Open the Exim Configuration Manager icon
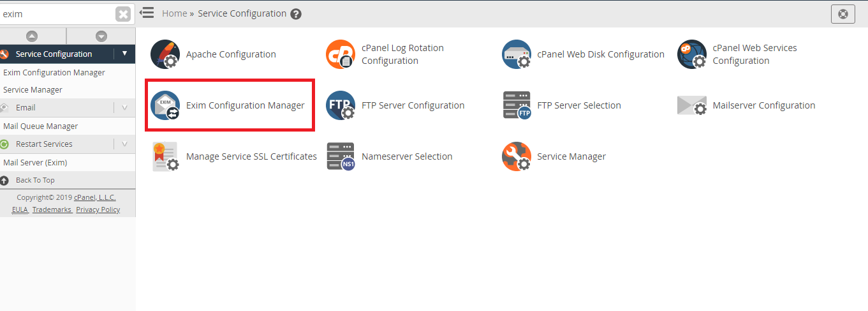 [x=165, y=105]
